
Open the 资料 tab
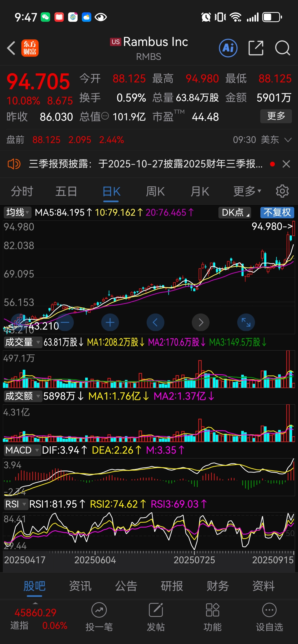[x=263, y=586]
